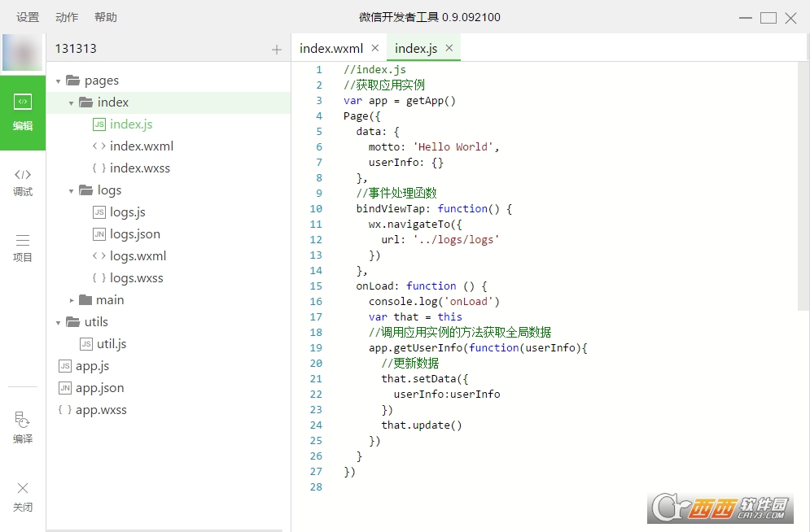810x532 pixels.
Task: Click the JS icon beside index.js
Action: tap(99, 124)
